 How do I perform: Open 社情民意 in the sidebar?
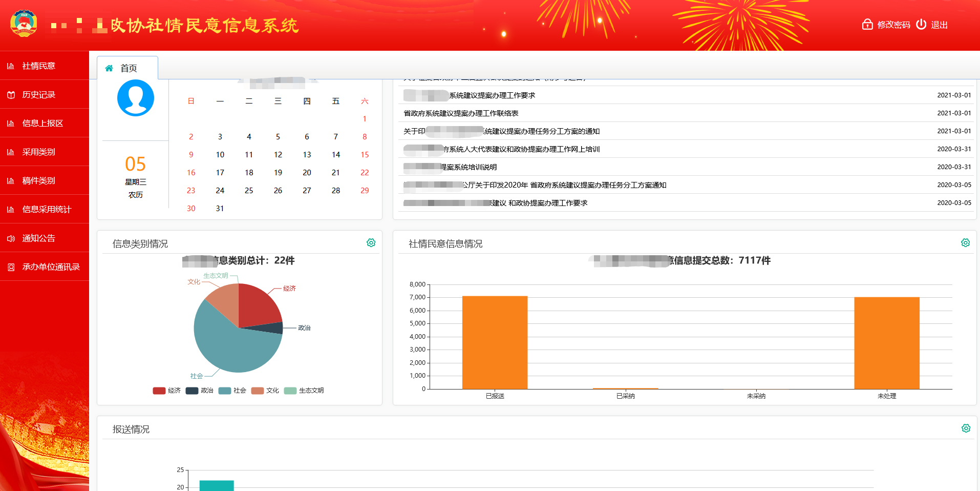pyautogui.click(x=45, y=66)
